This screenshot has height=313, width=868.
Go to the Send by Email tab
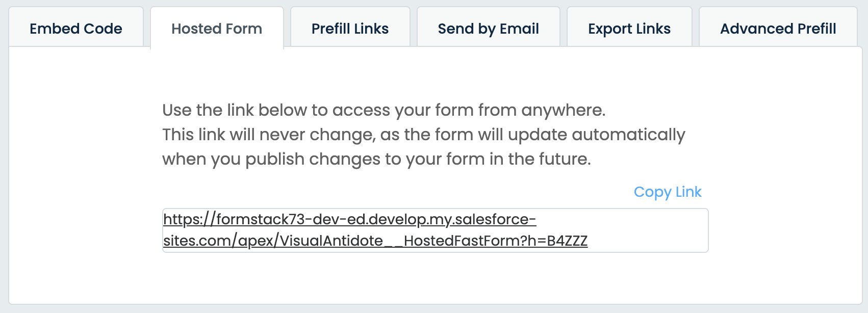[x=488, y=29]
